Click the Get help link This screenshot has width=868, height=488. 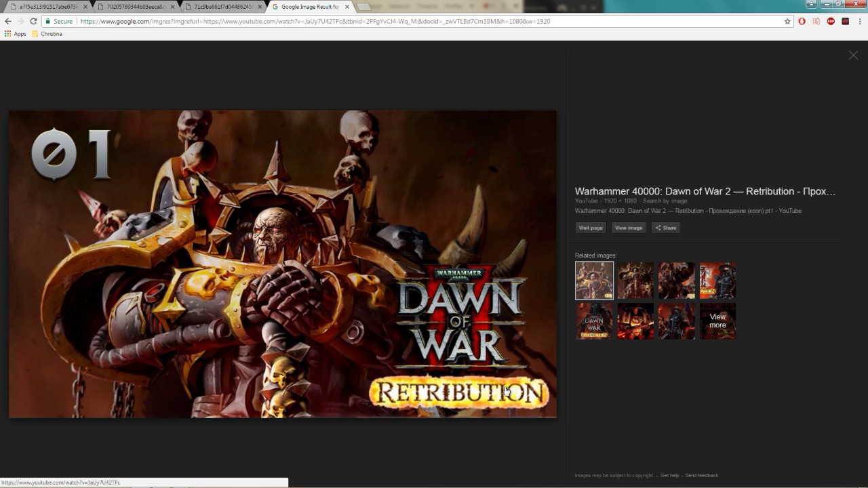pos(669,475)
